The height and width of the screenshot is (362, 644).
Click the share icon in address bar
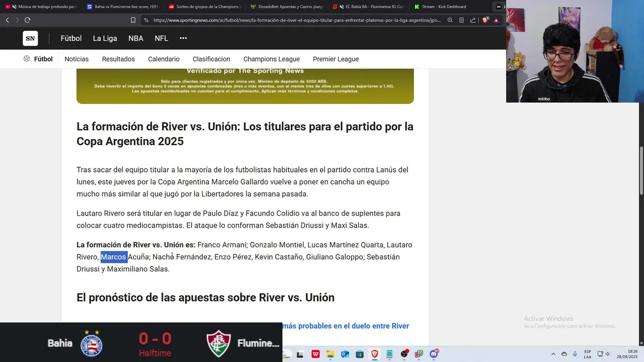473,20
